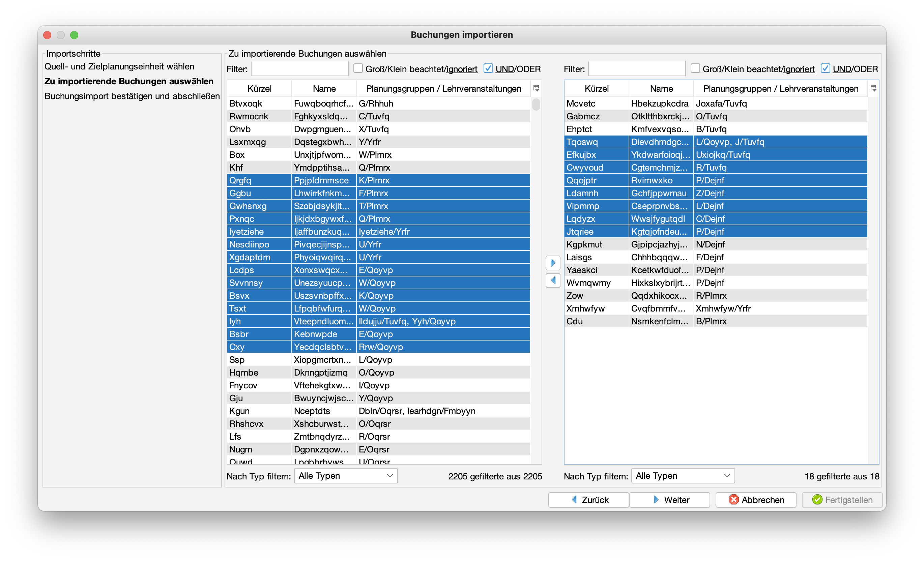Click the blue arrow icon on Zurück
Viewport: 924px width, 561px height.
point(574,500)
